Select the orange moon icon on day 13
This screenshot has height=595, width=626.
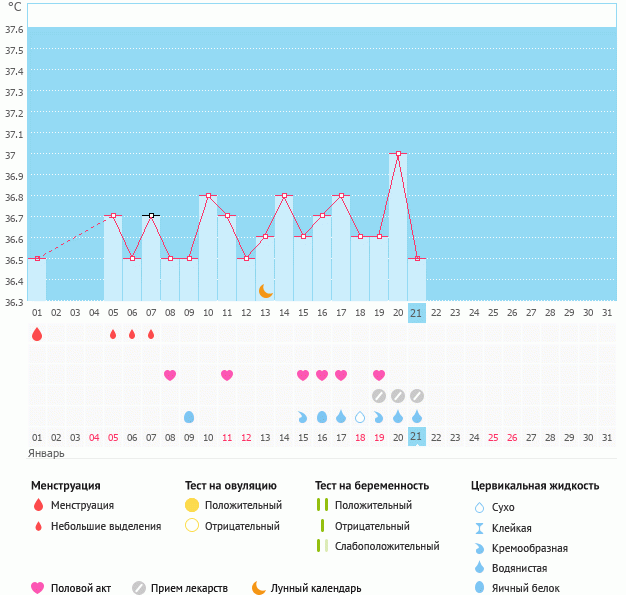click(266, 290)
